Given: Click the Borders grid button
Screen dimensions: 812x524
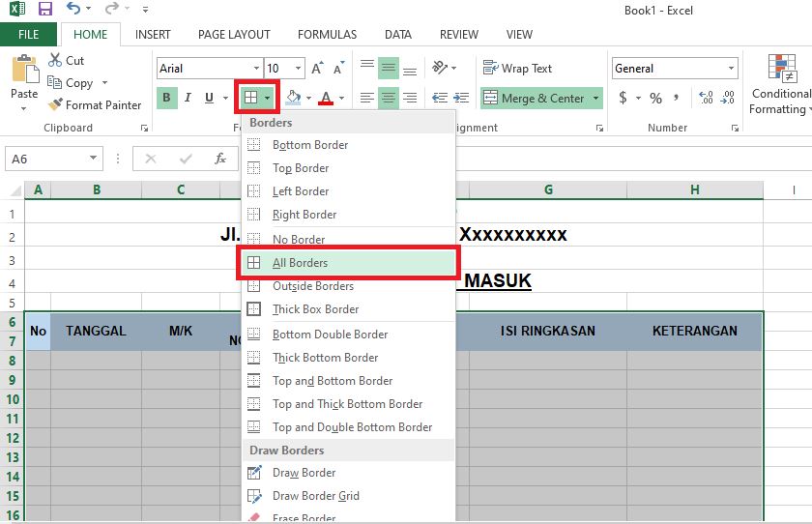Looking at the screenshot, I should pyautogui.click(x=250, y=98).
